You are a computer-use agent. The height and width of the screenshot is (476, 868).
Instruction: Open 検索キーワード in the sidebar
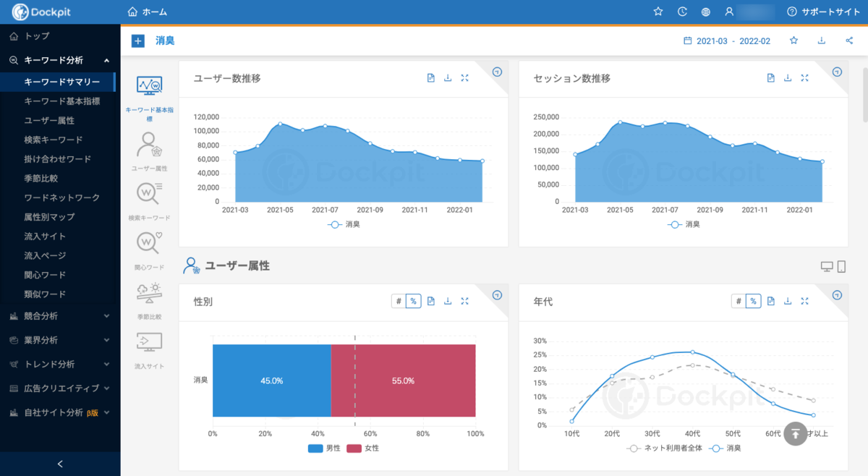click(x=54, y=140)
